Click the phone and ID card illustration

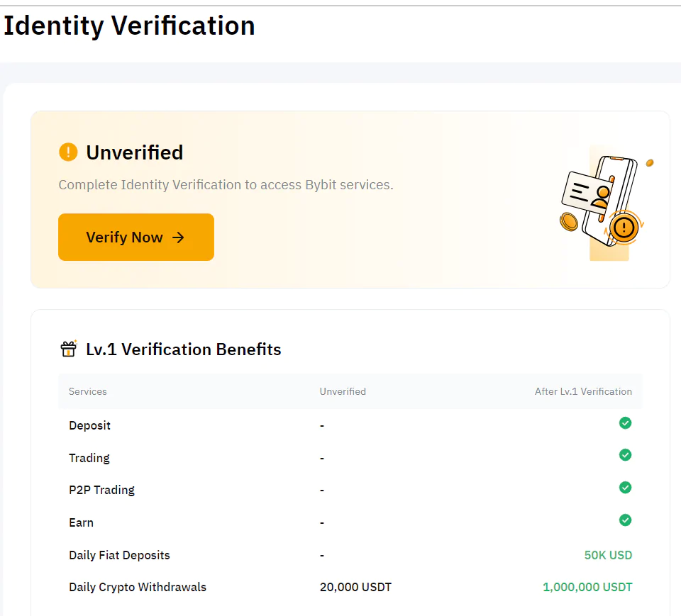pyautogui.click(x=606, y=203)
